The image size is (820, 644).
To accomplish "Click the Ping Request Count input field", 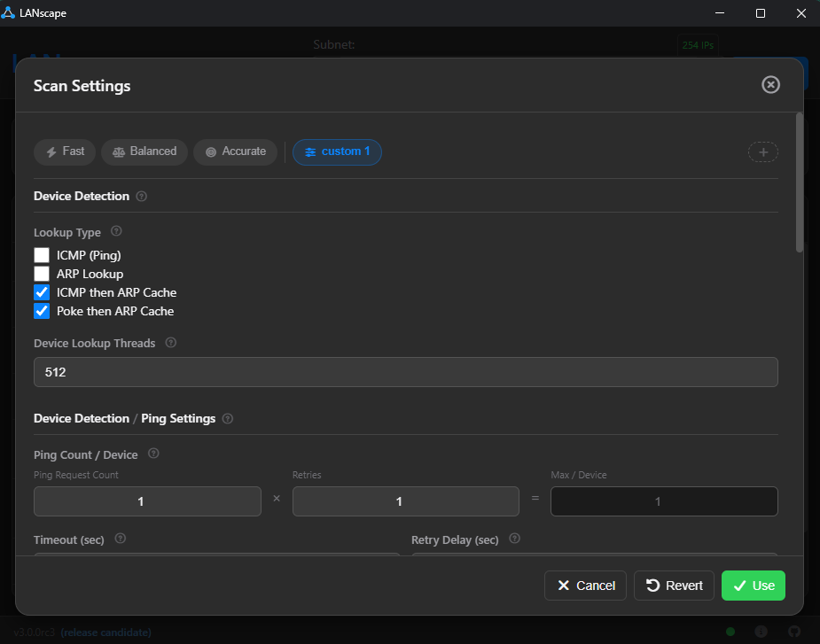I will click(x=147, y=501).
